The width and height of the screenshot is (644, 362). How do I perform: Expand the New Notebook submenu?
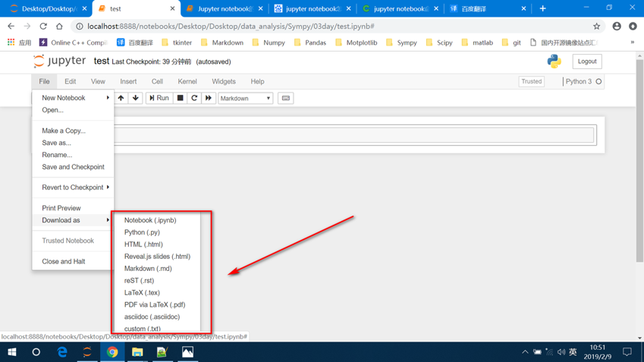click(x=73, y=98)
